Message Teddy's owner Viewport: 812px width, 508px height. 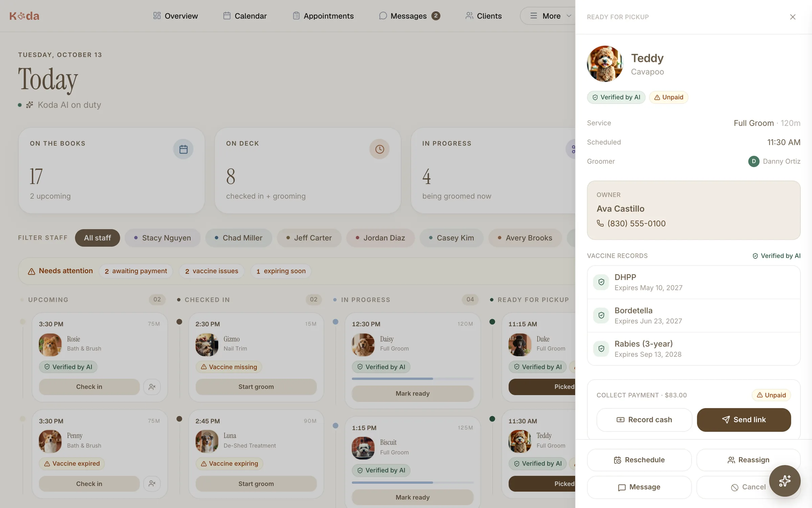(639, 487)
